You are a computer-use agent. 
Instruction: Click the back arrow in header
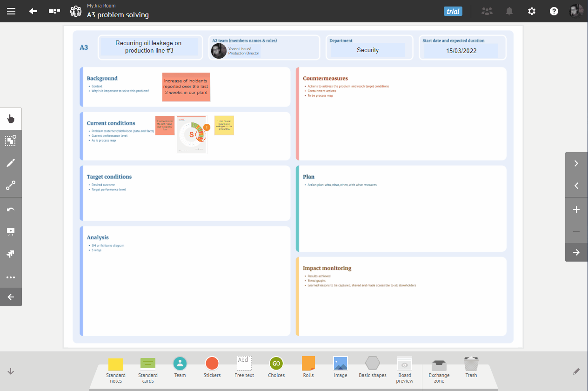point(33,11)
